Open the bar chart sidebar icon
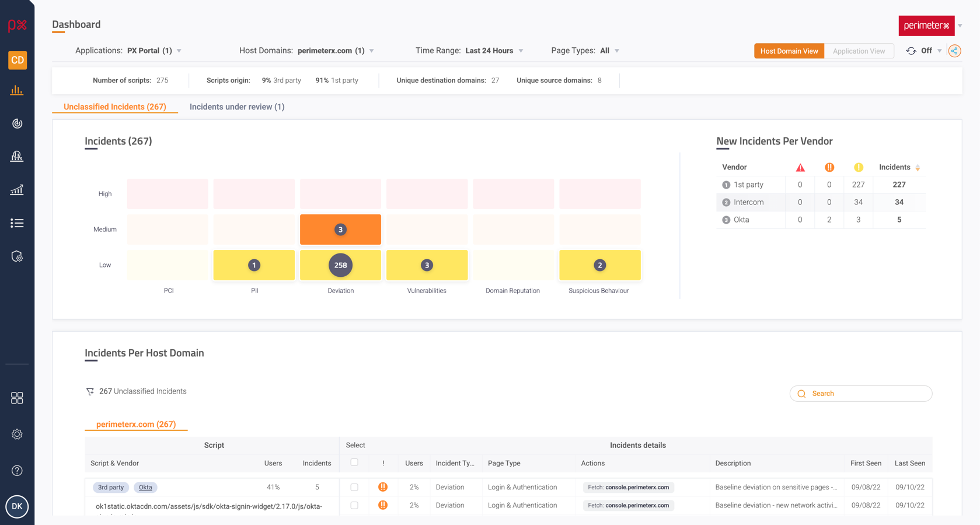The width and height of the screenshot is (980, 525). point(17,91)
